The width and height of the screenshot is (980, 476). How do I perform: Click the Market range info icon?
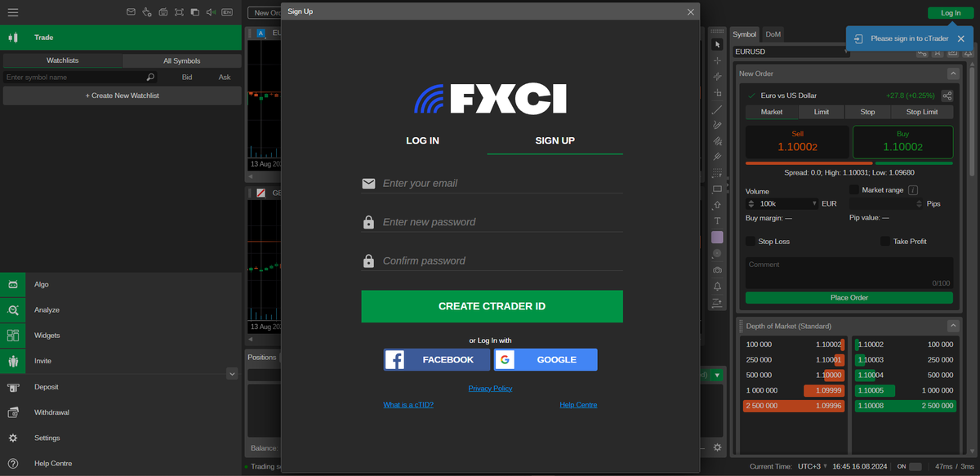pos(913,190)
